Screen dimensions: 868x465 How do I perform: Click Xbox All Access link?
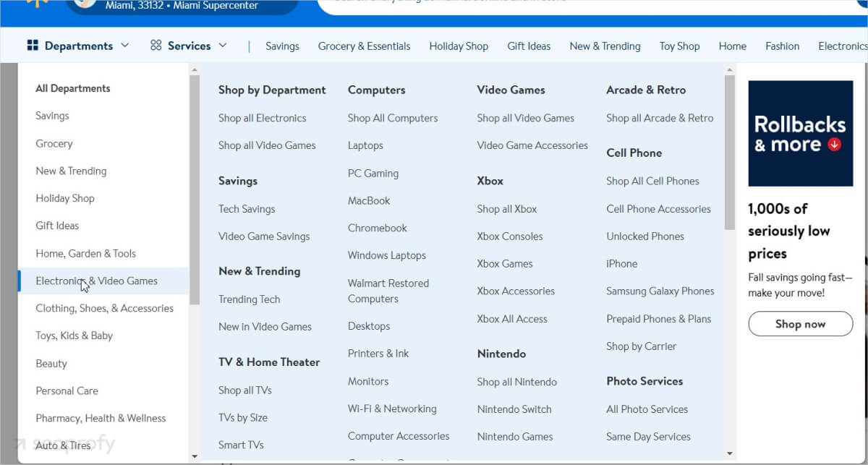pyautogui.click(x=512, y=319)
